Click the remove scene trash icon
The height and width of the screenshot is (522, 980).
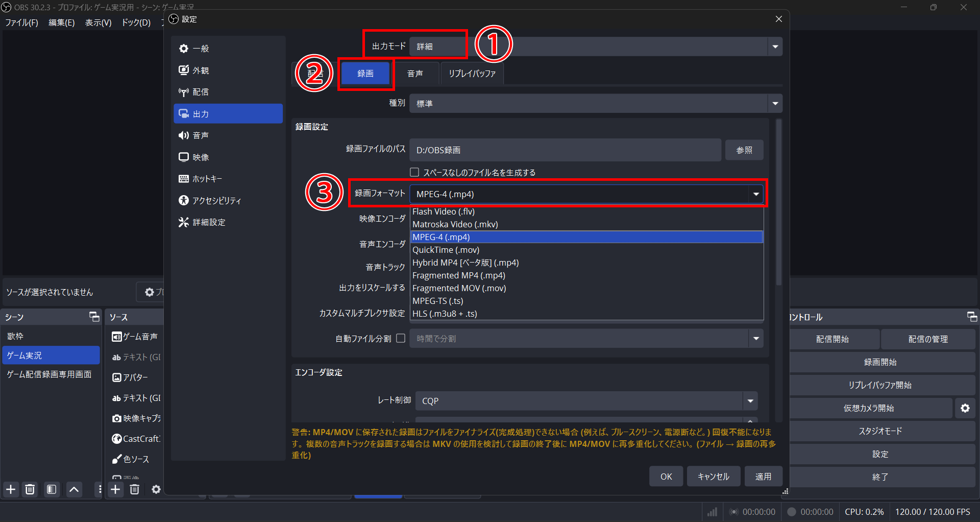(x=30, y=489)
